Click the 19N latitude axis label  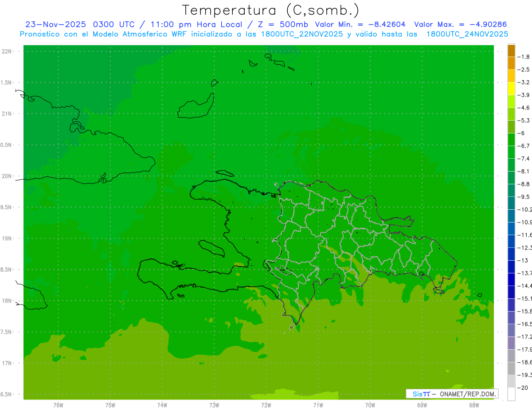coord(6,238)
